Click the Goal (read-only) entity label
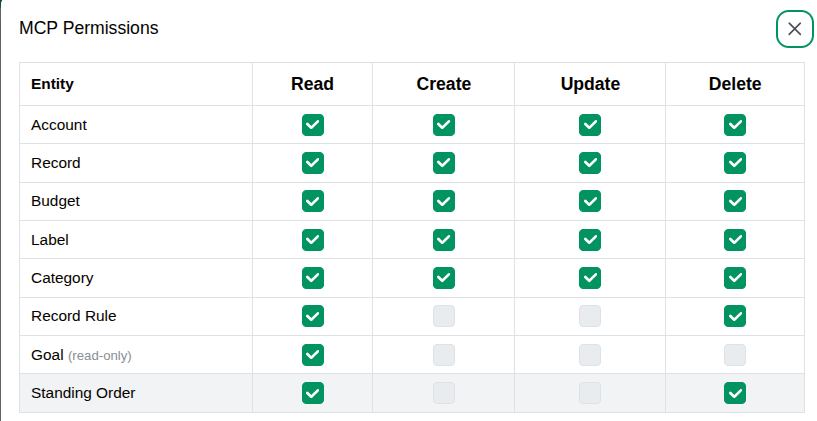 click(x=81, y=355)
